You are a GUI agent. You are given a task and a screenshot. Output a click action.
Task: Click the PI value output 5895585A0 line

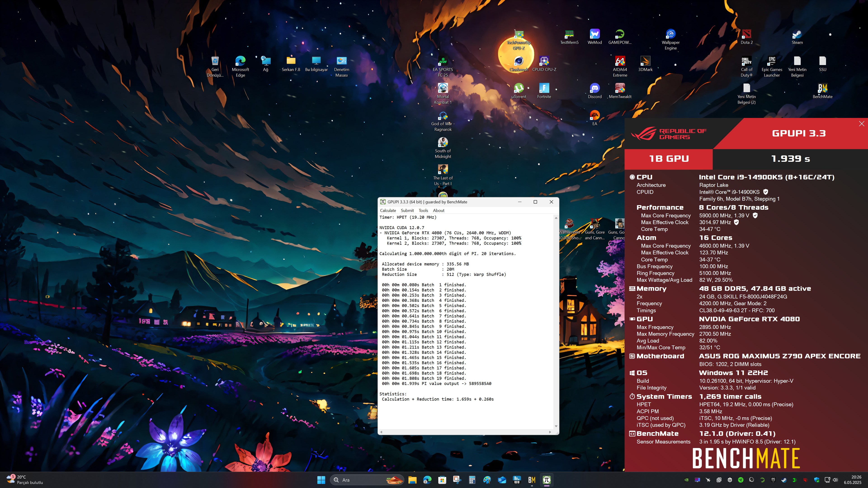click(436, 384)
